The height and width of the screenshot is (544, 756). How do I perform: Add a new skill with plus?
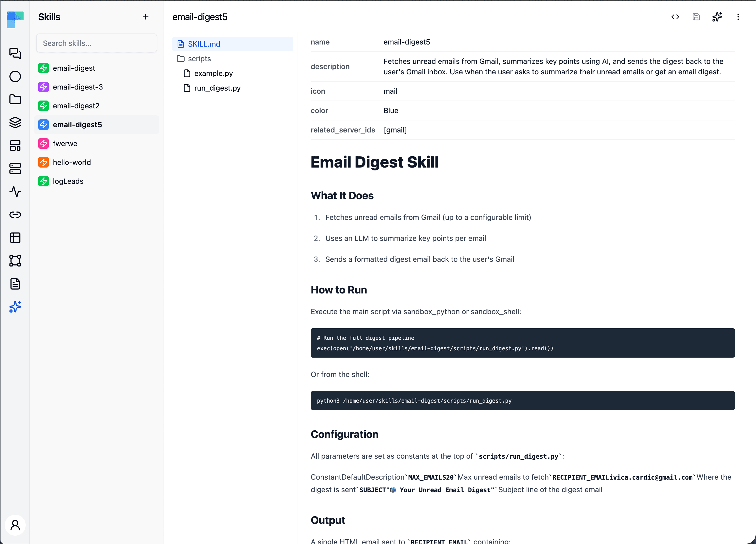(x=146, y=17)
